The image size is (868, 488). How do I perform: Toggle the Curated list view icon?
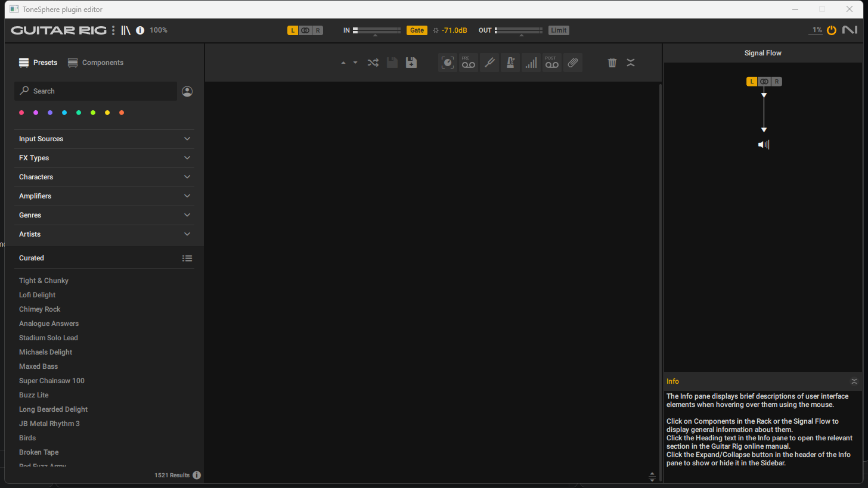click(x=187, y=258)
